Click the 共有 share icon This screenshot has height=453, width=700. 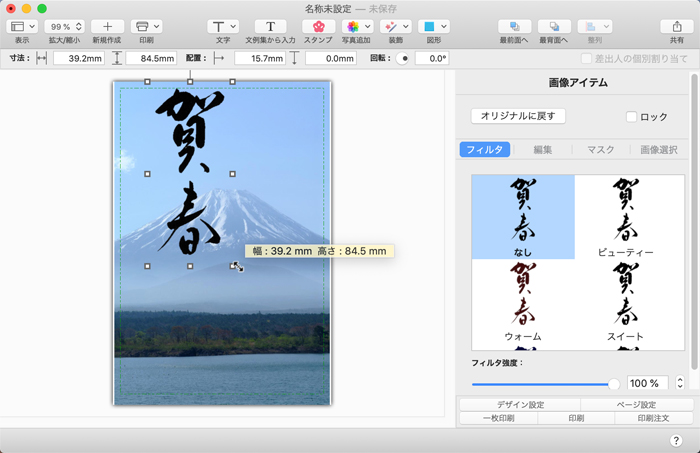[x=677, y=26]
